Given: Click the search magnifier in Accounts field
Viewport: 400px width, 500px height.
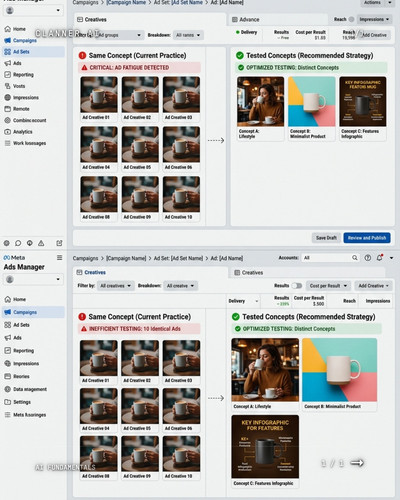Looking at the screenshot, I should click(x=355, y=258).
